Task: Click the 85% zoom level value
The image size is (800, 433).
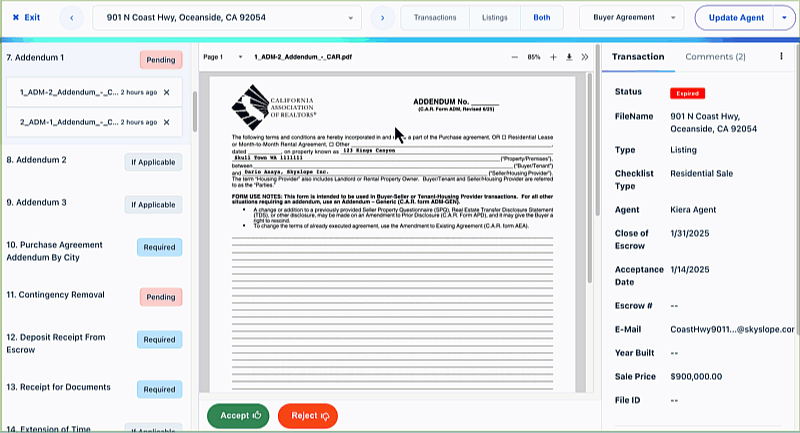Action: [534, 57]
